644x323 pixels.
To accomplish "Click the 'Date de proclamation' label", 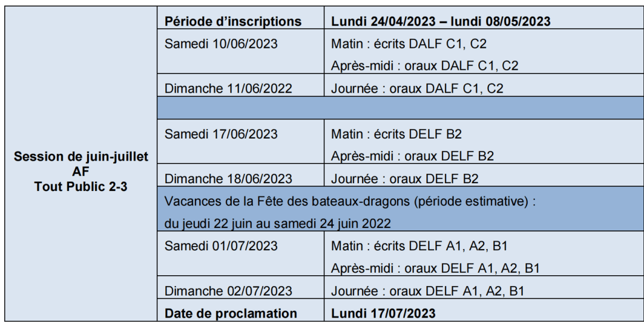I will (230, 313).
